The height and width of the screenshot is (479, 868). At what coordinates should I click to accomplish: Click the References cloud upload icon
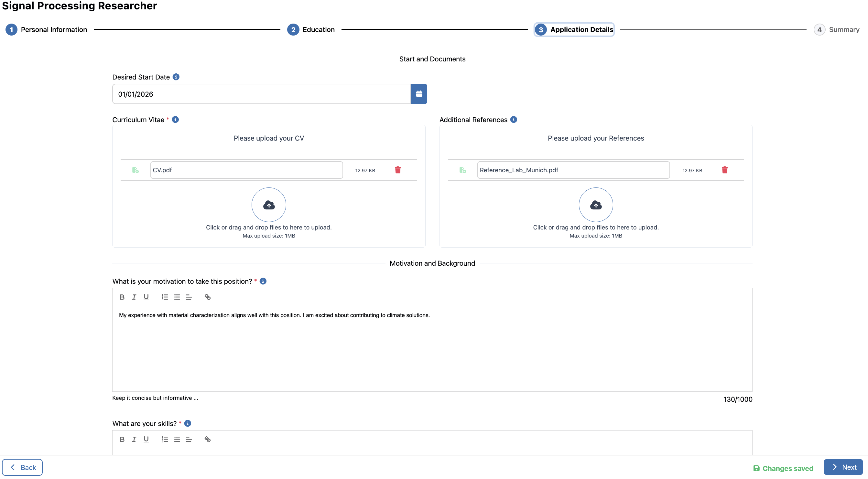pos(595,205)
